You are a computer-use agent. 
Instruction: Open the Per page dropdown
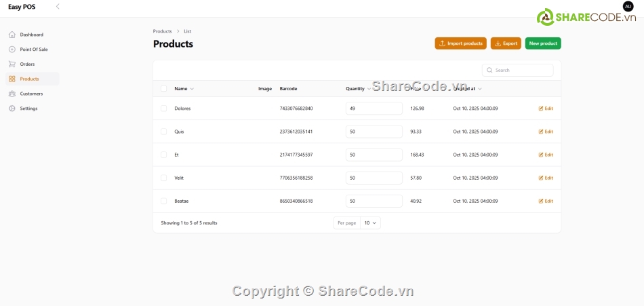(x=370, y=223)
